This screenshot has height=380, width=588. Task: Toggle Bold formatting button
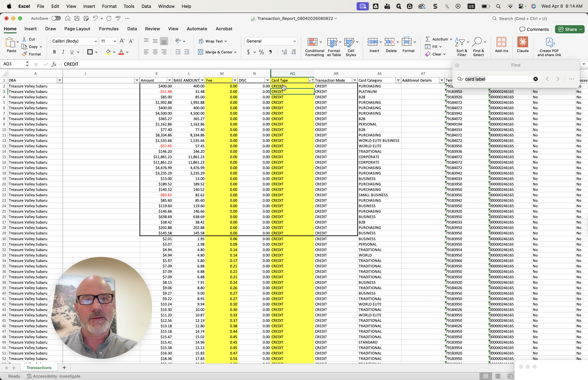click(55, 52)
